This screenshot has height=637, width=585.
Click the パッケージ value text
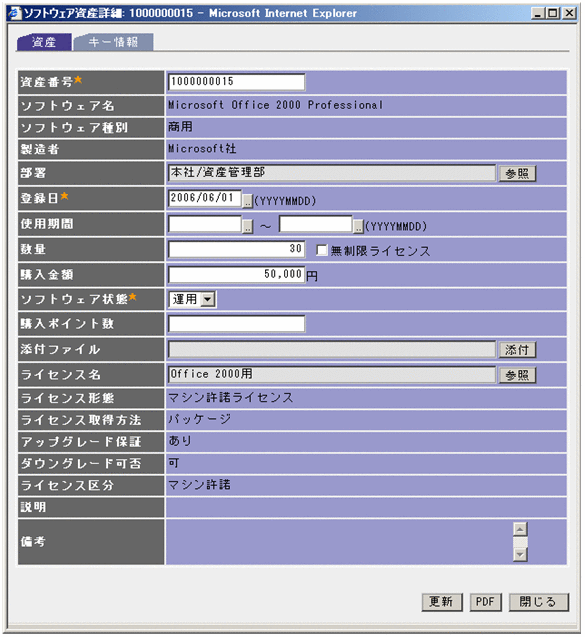200,419
